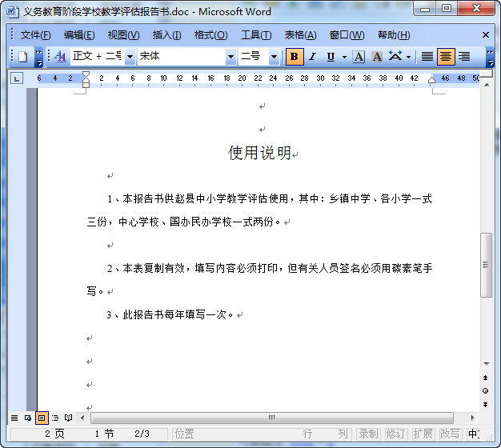Open the 工具(T) menu

click(256, 35)
